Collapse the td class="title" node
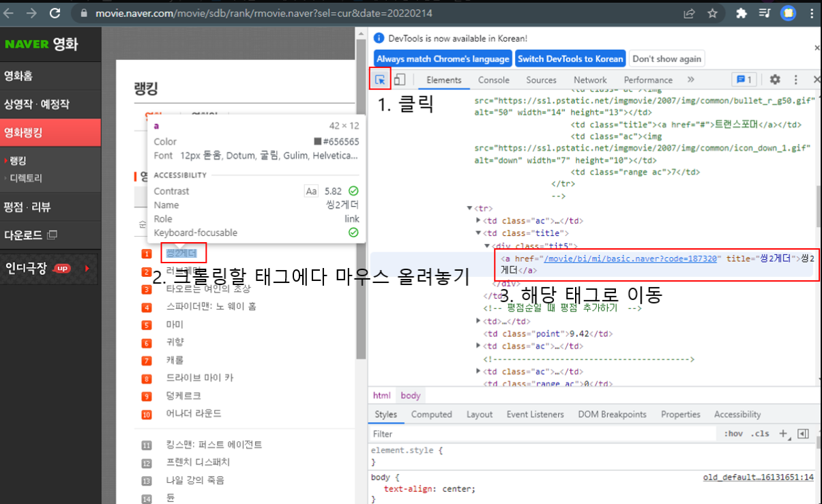822x504 pixels. point(478,233)
